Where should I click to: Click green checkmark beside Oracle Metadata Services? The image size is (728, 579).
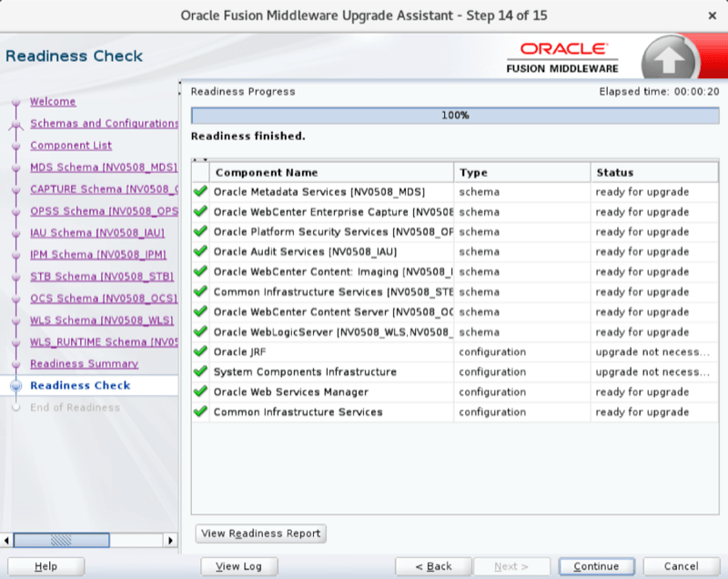[200, 191]
